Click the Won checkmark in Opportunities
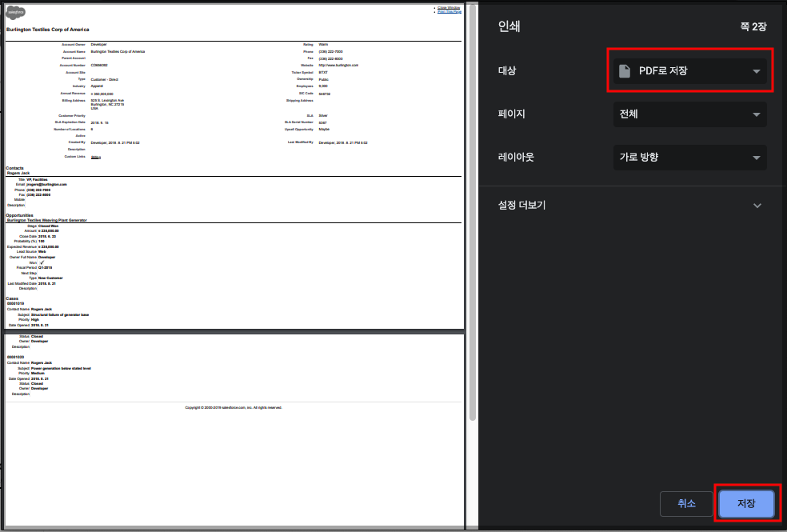787x532 pixels. (x=42, y=262)
